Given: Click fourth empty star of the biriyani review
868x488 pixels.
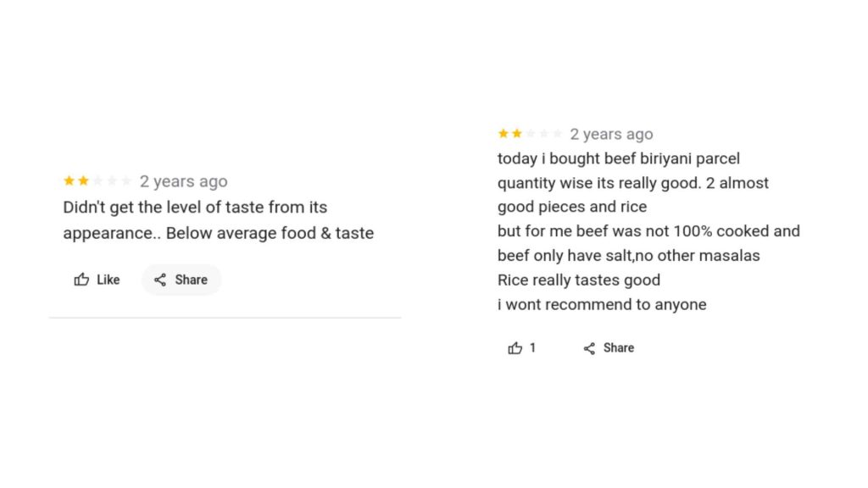Looking at the screenshot, I should (544, 133).
